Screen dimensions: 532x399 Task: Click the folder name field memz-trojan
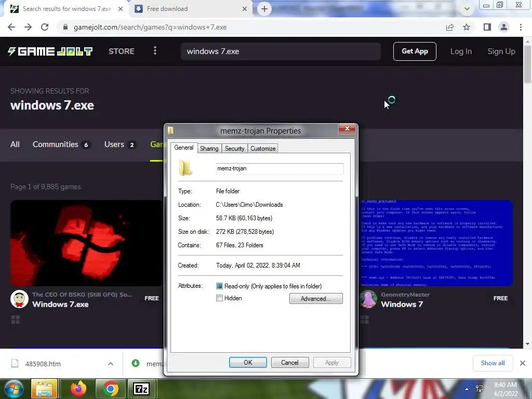pyautogui.click(x=280, y=169)
